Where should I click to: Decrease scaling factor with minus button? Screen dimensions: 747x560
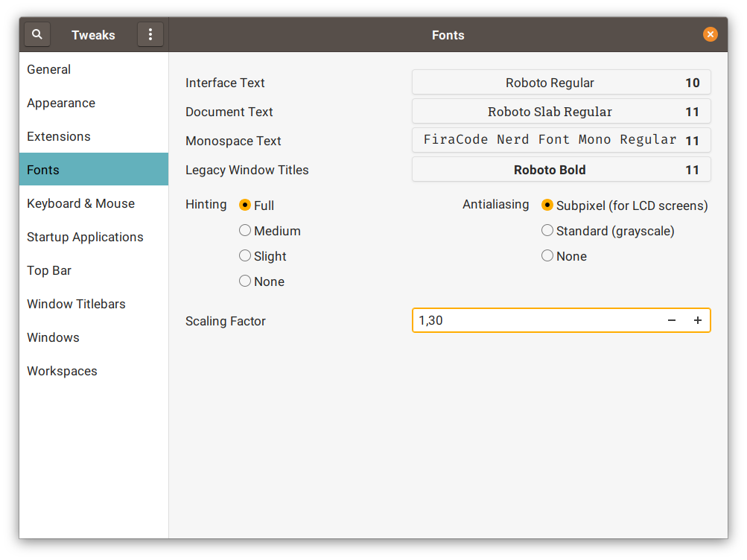(x=672, y=320)
